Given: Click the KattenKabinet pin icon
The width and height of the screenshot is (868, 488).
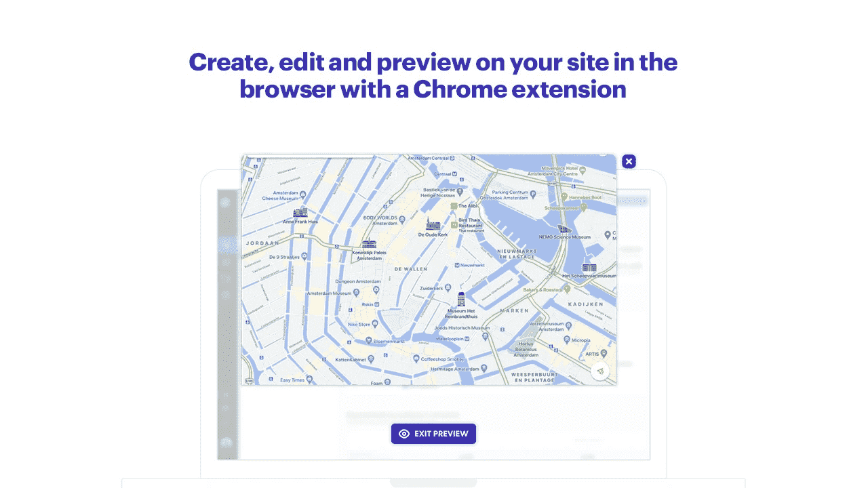Looking at the screenshot, I should pyautogui.click(x=372, y=359).
